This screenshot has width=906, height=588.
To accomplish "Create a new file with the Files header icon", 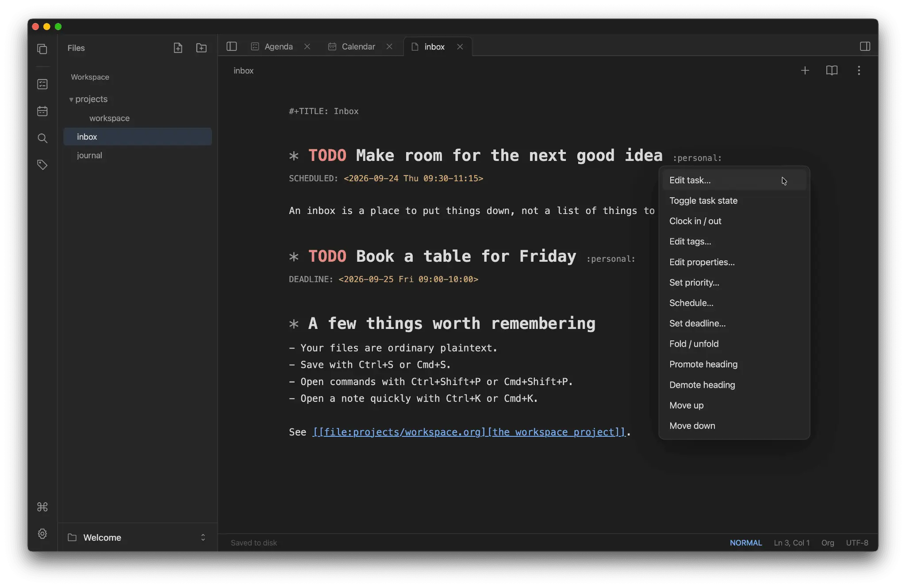I will [178, 48].
